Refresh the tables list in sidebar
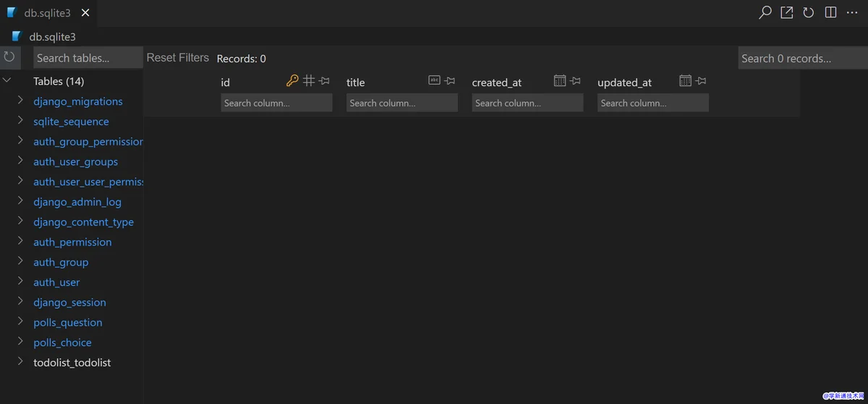 point(9,57)
